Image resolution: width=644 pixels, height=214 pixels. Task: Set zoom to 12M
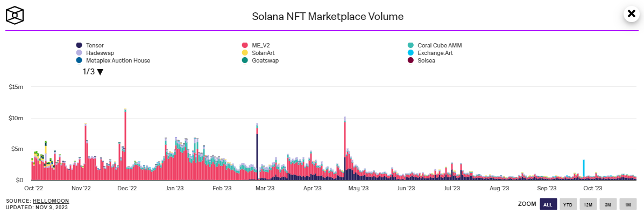588,204
